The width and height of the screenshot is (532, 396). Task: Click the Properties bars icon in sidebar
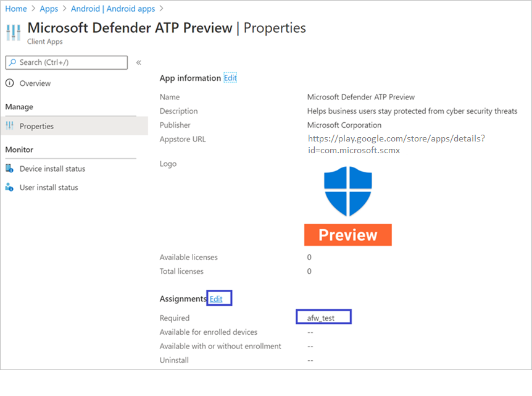[x=10, y=126]
